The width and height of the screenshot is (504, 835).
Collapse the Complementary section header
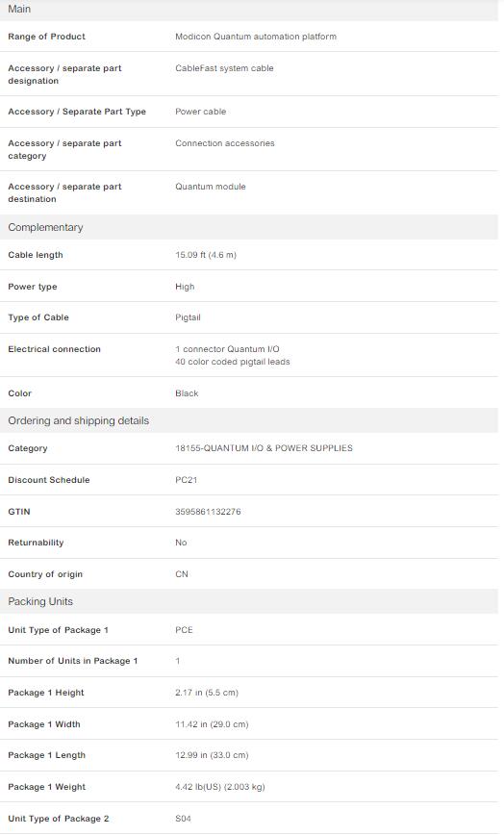[x=249, y=227]
